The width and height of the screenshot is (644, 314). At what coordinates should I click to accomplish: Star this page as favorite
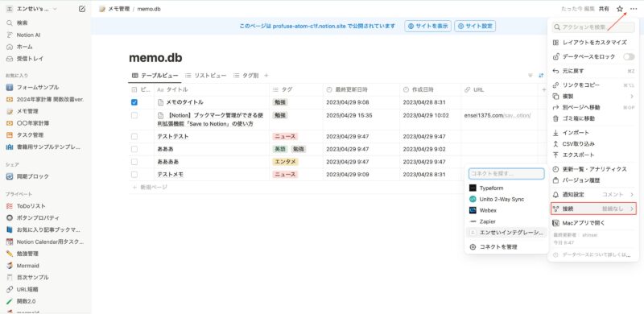(x=620, y=9)
